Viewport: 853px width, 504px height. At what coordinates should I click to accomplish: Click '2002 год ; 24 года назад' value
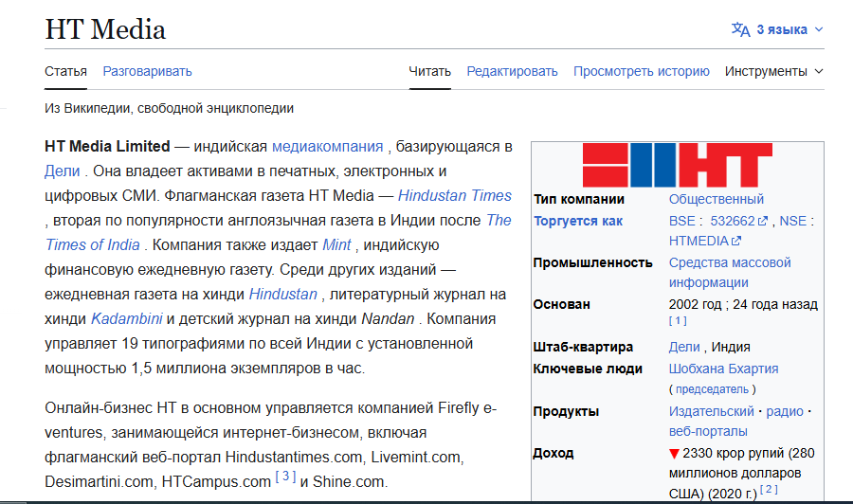pyautogui.click(x=743, y=304)
